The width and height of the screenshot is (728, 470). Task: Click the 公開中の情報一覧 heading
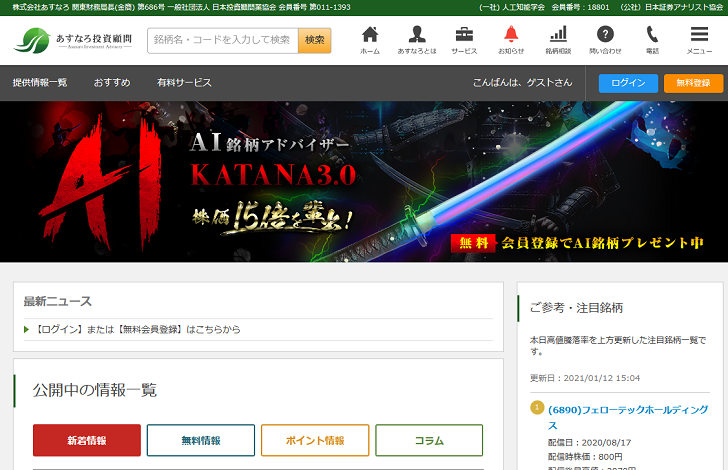coord(95,390)
